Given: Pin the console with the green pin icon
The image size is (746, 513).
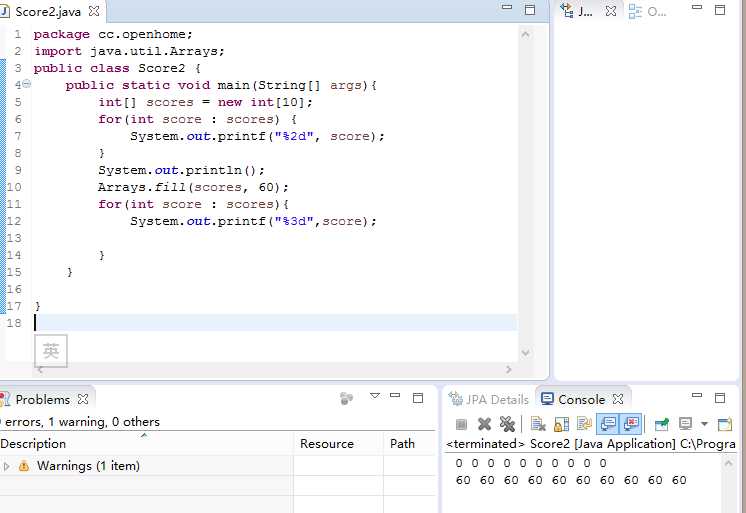Looking at the screenshot, I should click(x=661, y=424).
